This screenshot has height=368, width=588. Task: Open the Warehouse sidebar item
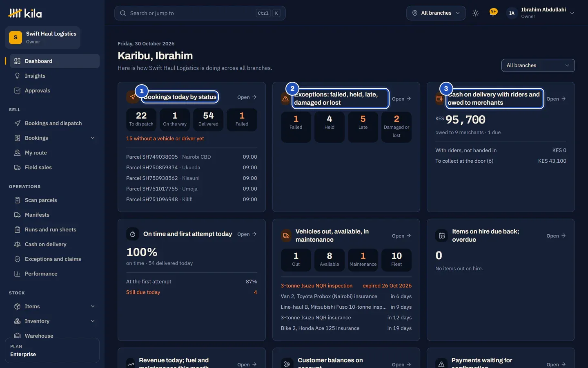coord(55,335)
